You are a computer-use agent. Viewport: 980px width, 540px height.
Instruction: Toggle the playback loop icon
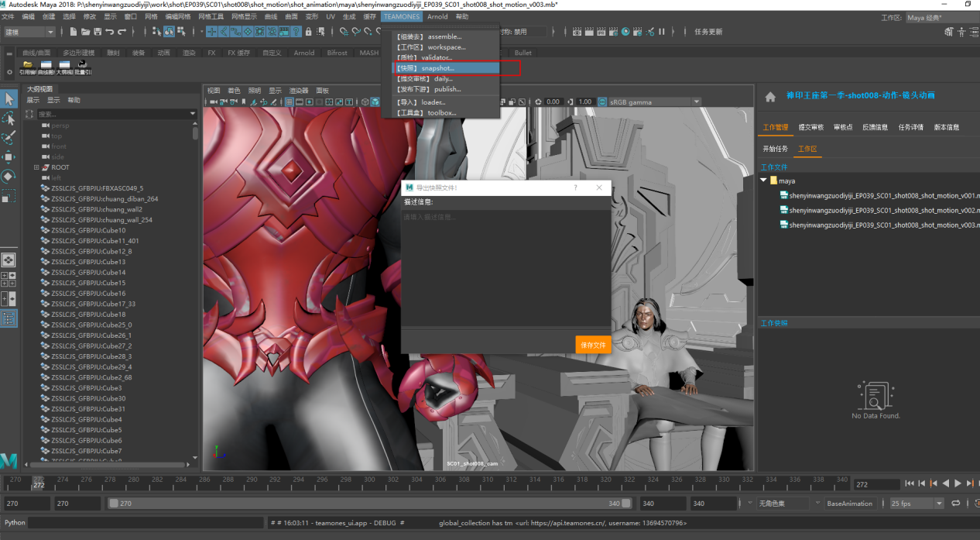[x=956, y=504]
